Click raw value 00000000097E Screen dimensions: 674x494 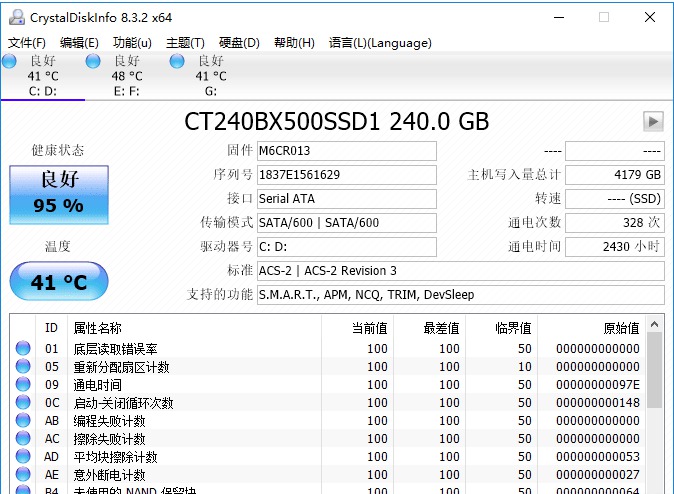click(x=597, y=385)
